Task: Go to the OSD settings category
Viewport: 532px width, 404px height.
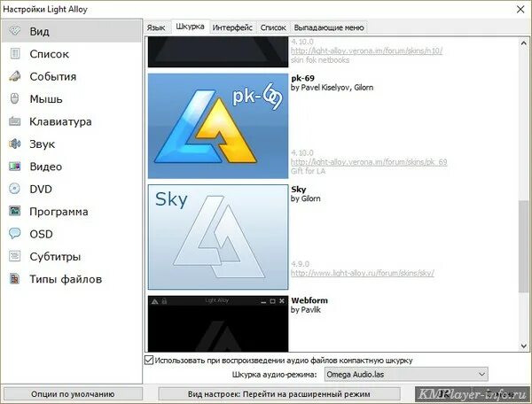Action: (71, 234)
